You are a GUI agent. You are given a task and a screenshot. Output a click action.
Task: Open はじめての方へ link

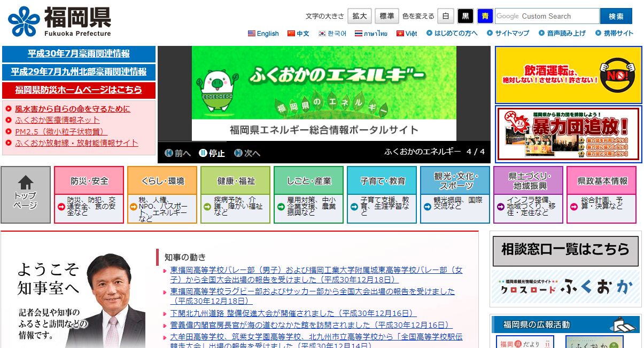click(452, 33)
